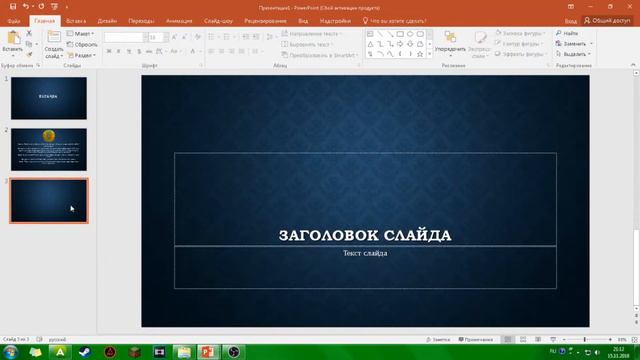Align text to the left
Image resolution: width=640 pixels, height=360 pixels.
pyautogui.click(x=211, y=51)
